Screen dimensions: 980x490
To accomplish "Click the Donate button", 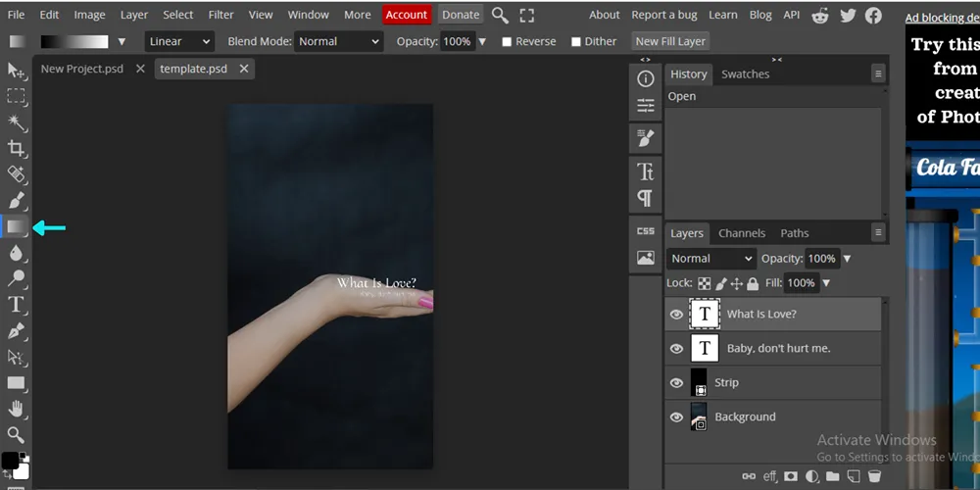I will (x=461, y=15).
